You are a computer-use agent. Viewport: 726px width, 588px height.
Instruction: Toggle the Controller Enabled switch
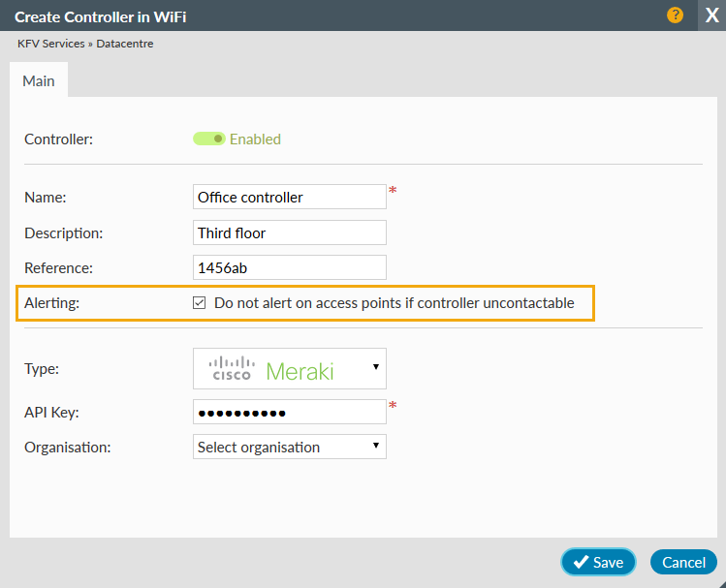(x=208, y=139)
